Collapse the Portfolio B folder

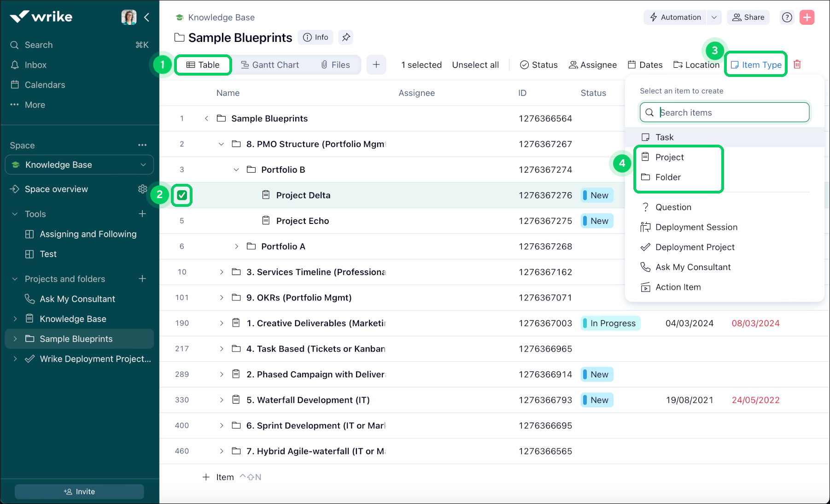(236, 170)
